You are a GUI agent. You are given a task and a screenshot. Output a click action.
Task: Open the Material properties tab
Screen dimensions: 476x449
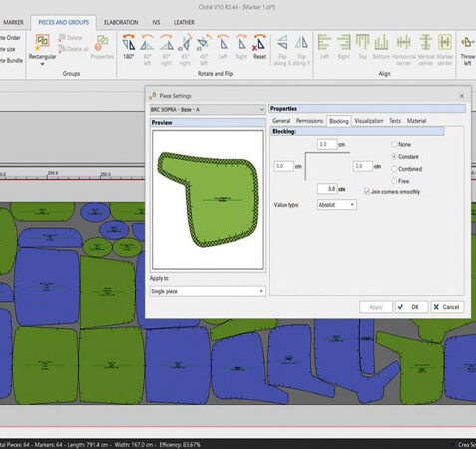point(416,121)
